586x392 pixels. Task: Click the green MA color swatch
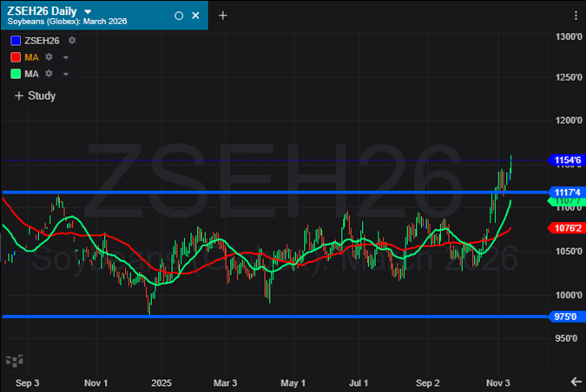[x=16, y=74]
